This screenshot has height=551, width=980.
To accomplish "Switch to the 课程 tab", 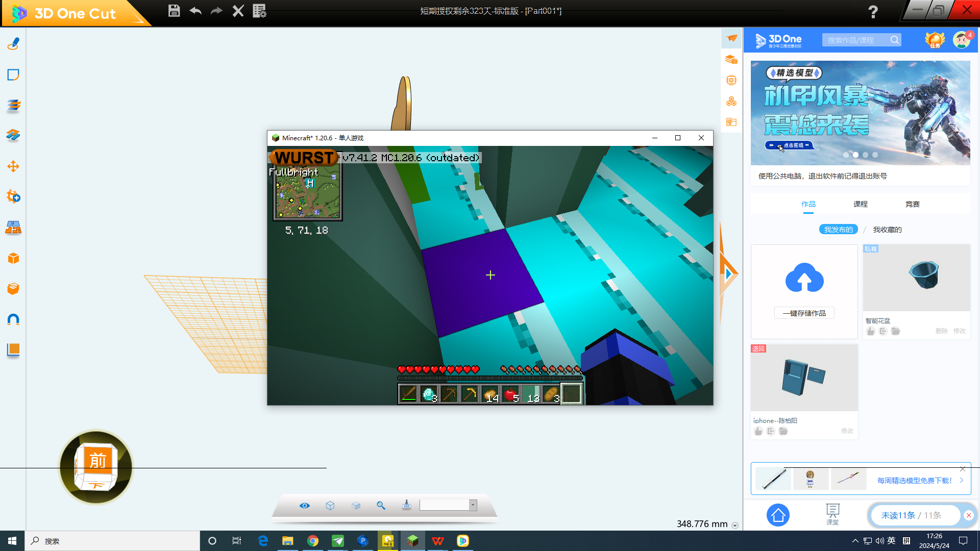I will [x=860, y=204].
